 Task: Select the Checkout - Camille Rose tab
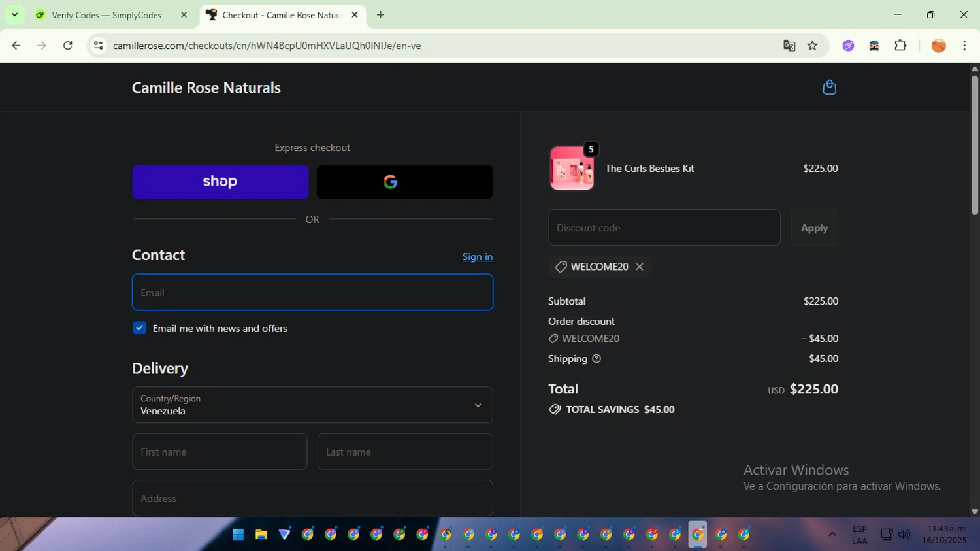click(x=282, y=15)
